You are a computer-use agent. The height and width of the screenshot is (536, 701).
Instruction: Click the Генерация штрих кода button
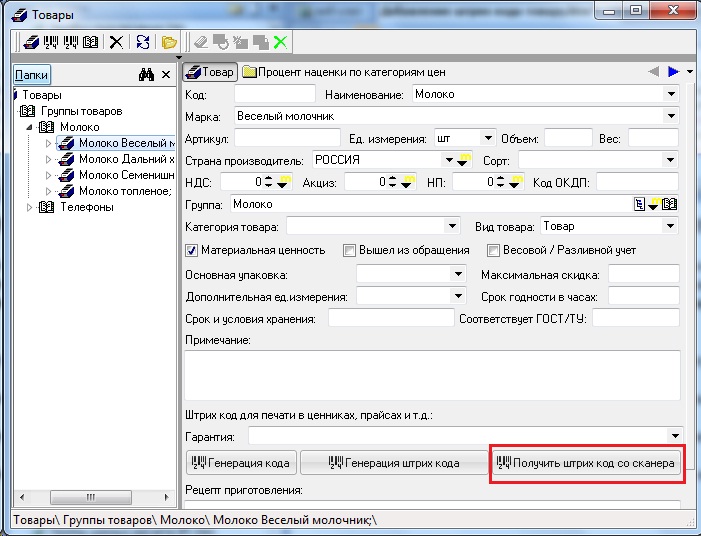pyautogui.click(x=394, y=463)
